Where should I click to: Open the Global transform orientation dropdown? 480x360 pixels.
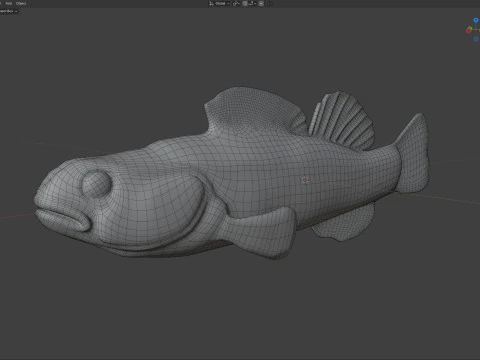219,3
